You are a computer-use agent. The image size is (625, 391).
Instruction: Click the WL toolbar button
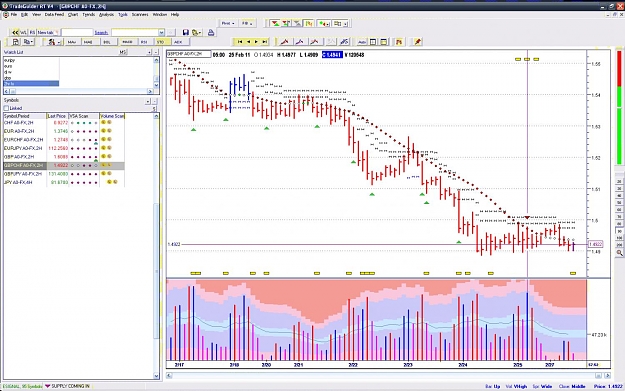(x=24, y=32)
